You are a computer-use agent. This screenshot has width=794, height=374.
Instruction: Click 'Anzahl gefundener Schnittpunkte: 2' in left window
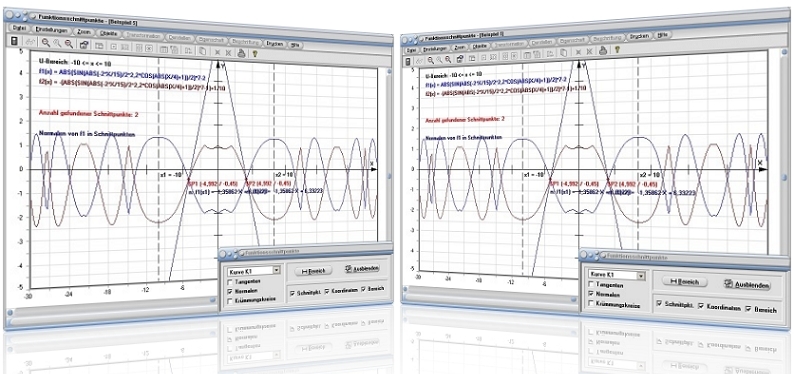pyautogui.click(x=89, y=114)
